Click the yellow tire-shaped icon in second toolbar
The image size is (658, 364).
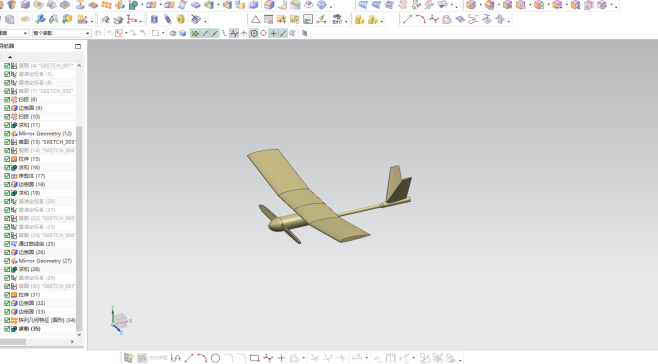point(180,19)
